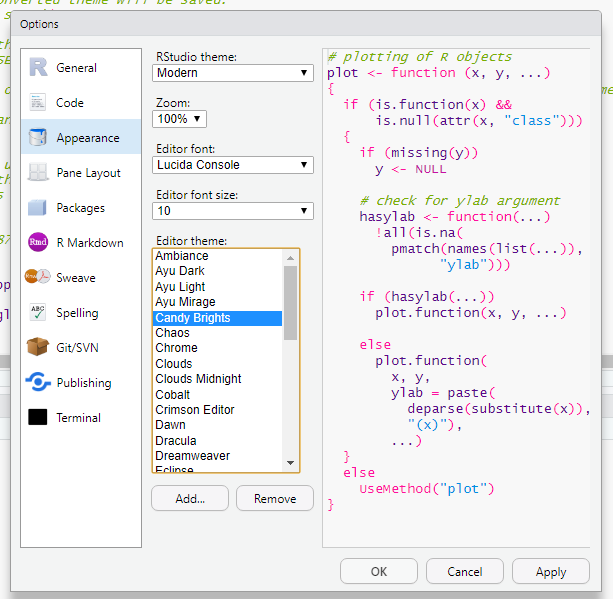Click the General section icon
Viewport: 613px width, 599px height.
coord(38,68)
